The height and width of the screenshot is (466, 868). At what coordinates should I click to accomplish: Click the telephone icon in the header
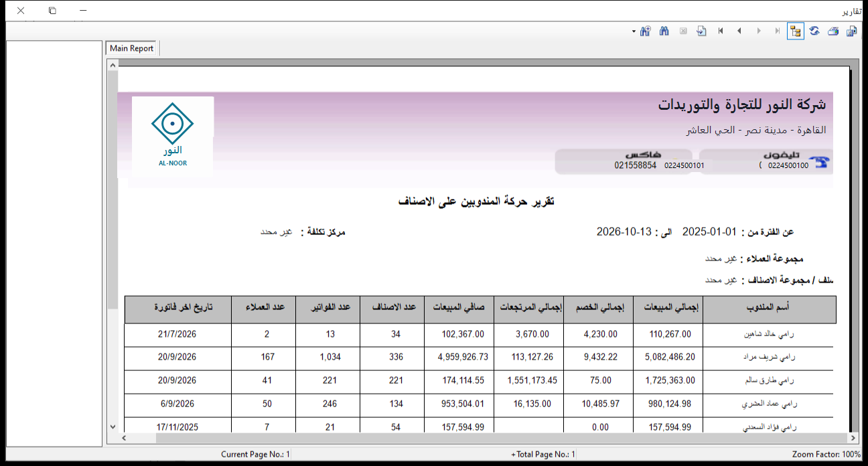(820, 163)
